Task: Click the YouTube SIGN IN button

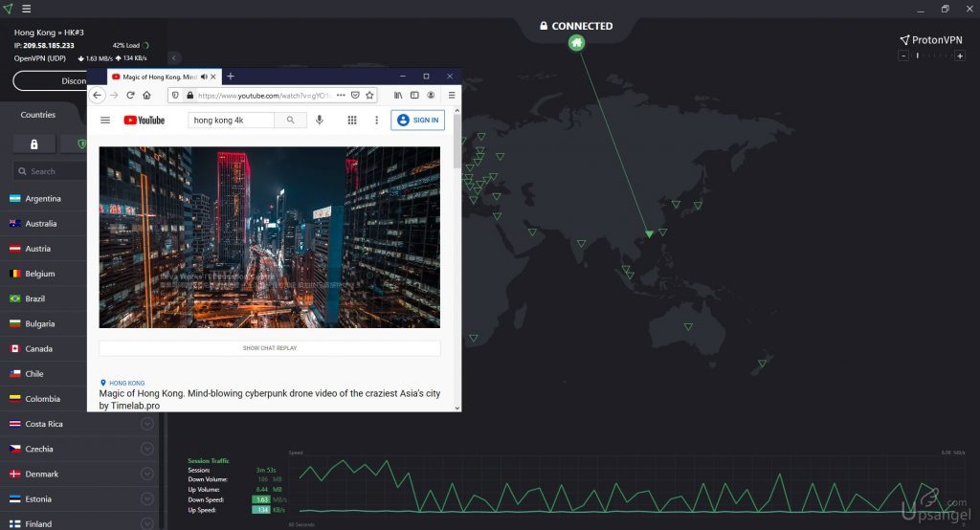Action: click(418, 120)
